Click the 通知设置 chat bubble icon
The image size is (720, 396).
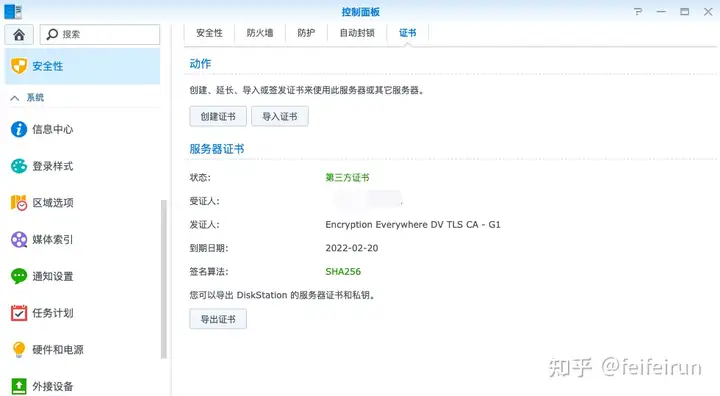tap(19, 276)
